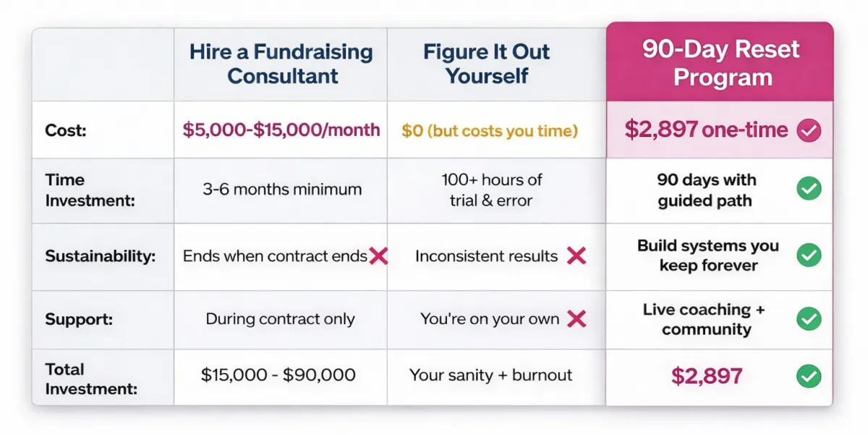Click the Sustainability: row label
Screen dimensions: 868x435
100,256
